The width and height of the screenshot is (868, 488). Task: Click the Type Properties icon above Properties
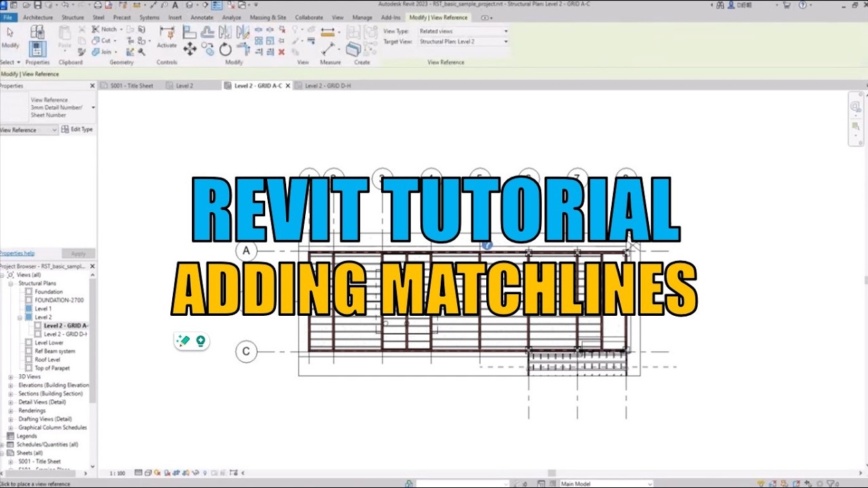[x=37, y=32]
